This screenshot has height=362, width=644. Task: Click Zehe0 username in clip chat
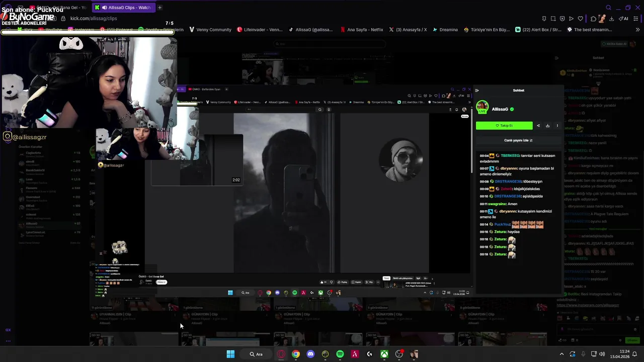point(506,189)
